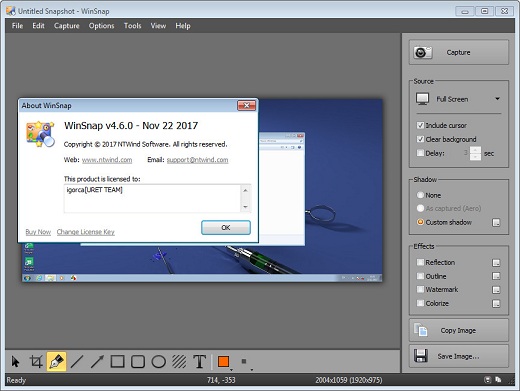Click OK in About WinSnap dialog
The image size is (520, 391).
pyautogui.click(x=226, y=227)
